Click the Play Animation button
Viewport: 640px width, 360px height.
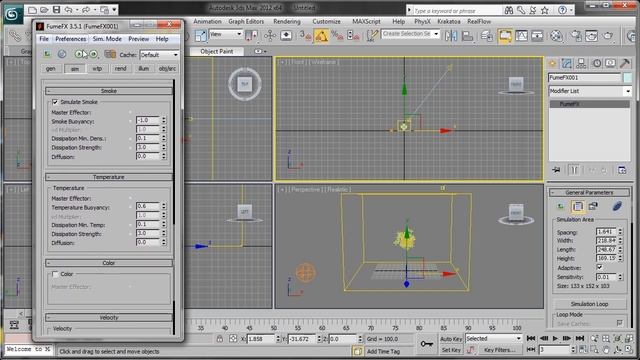pos(555,338)
